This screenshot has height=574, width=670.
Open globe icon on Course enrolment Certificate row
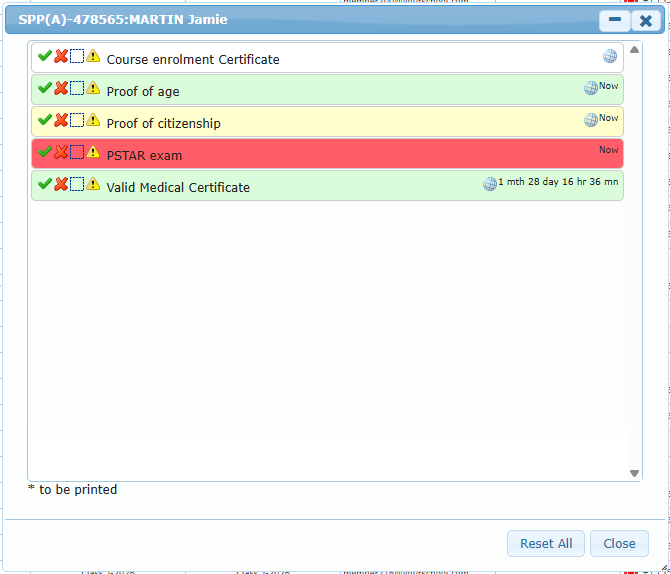[610, 56]
